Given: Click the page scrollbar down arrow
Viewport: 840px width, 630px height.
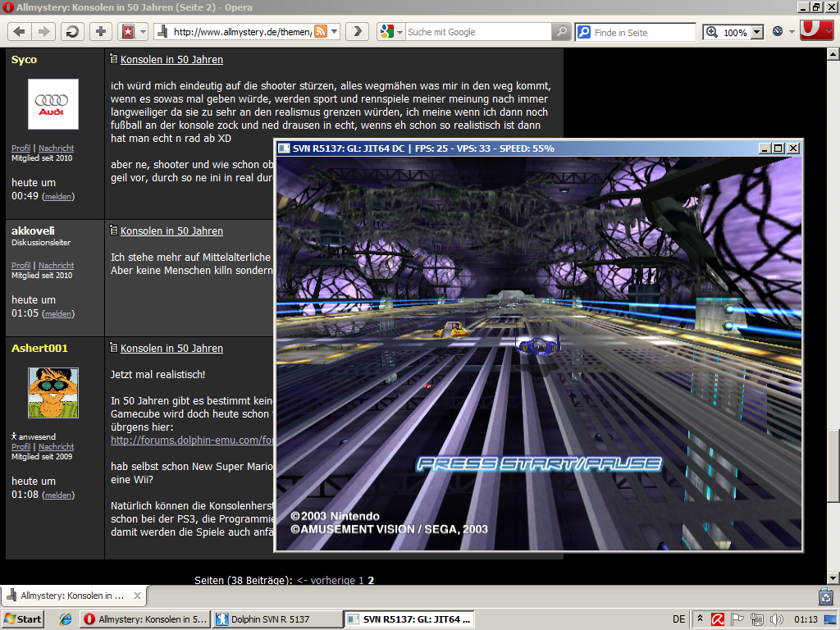Looking at the screenshot, I should tap(833, 578).
